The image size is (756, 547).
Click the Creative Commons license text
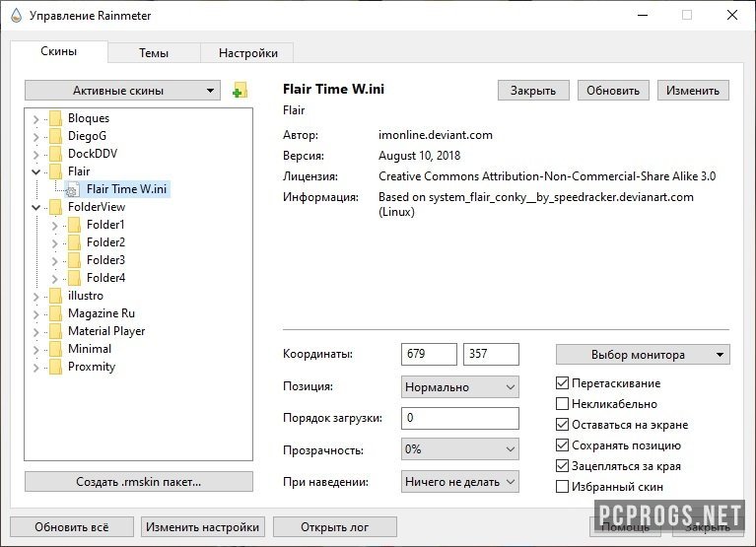(547, 176)
